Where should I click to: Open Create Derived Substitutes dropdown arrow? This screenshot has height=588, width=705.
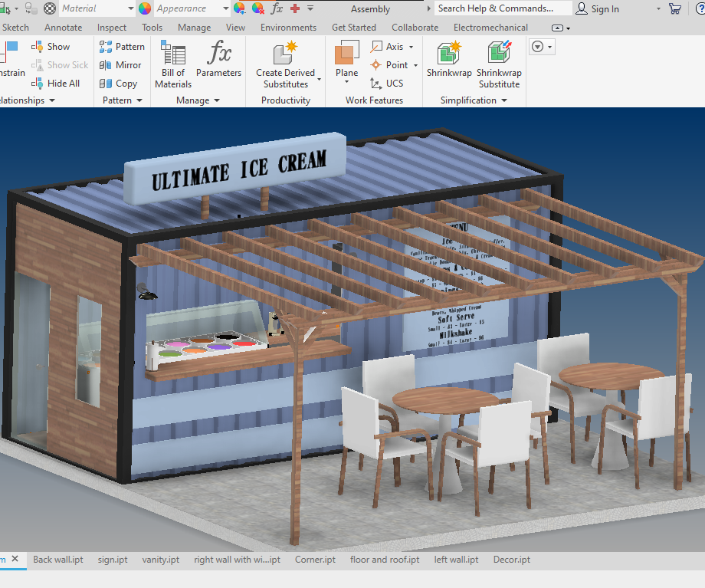(320, 79)
